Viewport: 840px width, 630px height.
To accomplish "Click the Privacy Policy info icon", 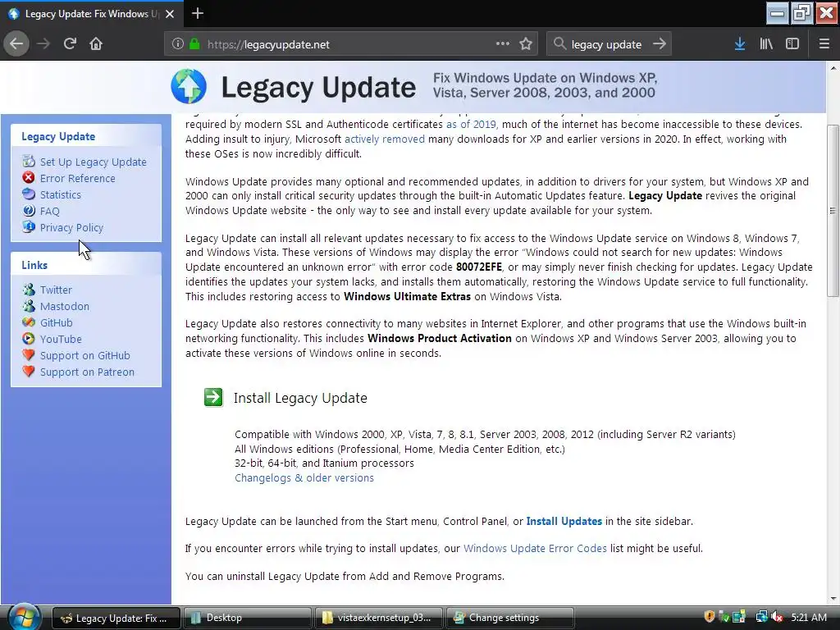I will pos(29,227).
